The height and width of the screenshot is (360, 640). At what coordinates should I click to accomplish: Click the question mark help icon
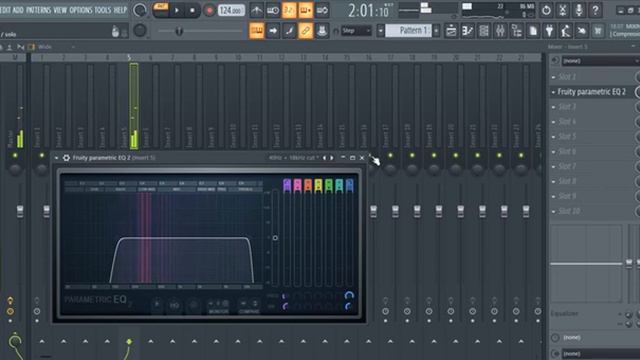coord(595,10)
